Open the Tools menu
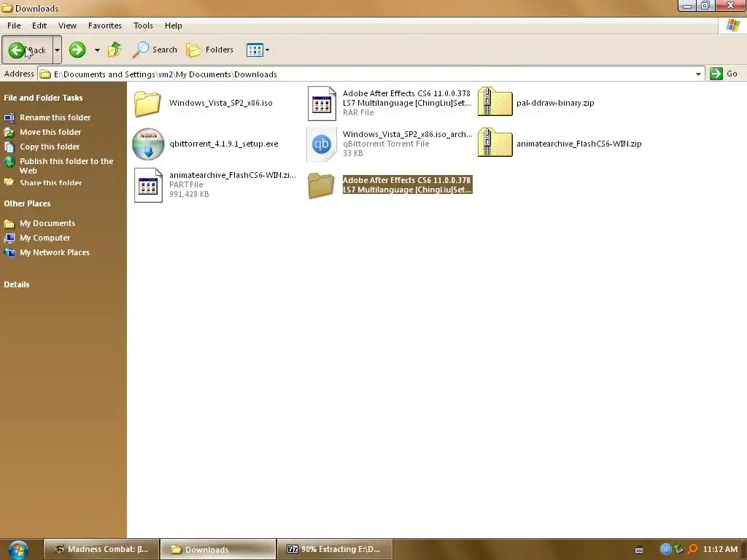Image resolution: width=747 pixels, height=560 pixels. click(x=143, y=26)
